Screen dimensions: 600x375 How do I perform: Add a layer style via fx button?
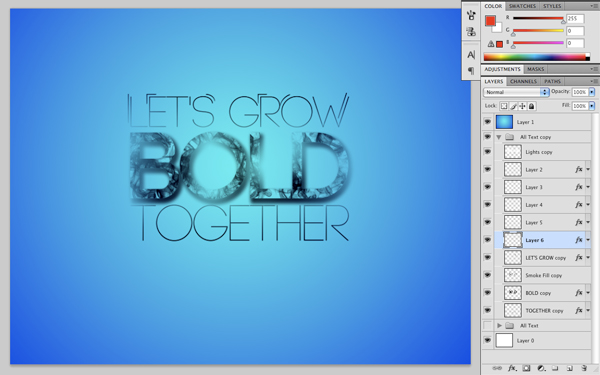pyautogui.click(x=512, y=368)
